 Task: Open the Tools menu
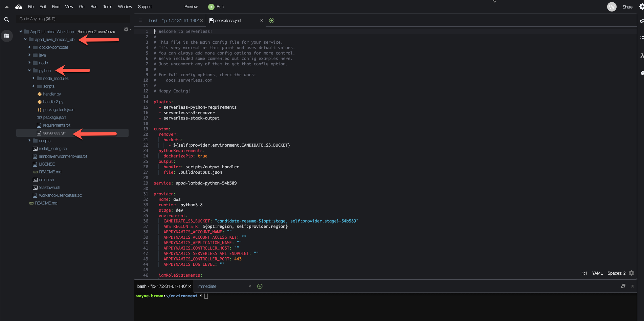pyautogui.click(x=107, y=7)
